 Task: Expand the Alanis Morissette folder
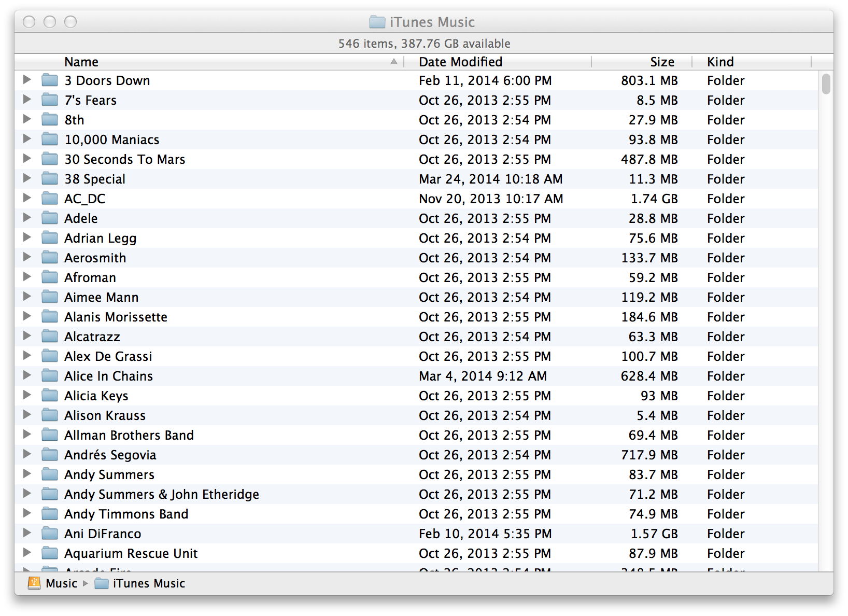click(x=27, y=316)
